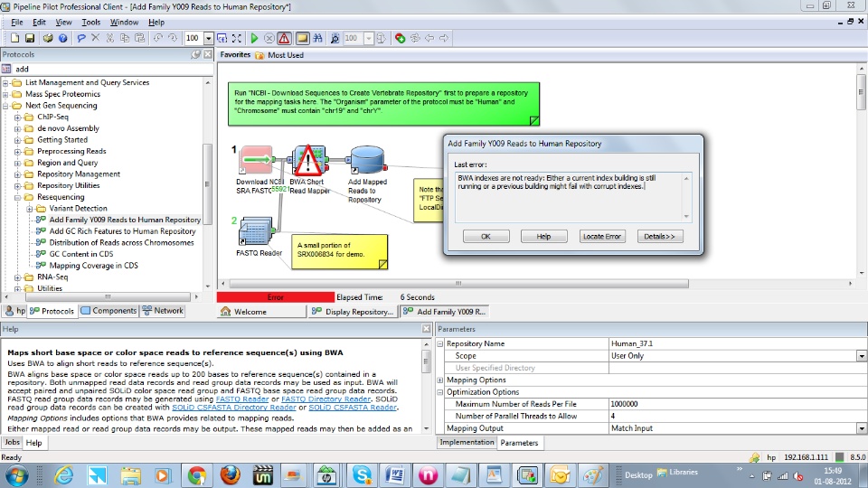Run the protocol with the green play button
Image resolution: width=868 pixels, height=488 pixels.
(x=254, y=38)
